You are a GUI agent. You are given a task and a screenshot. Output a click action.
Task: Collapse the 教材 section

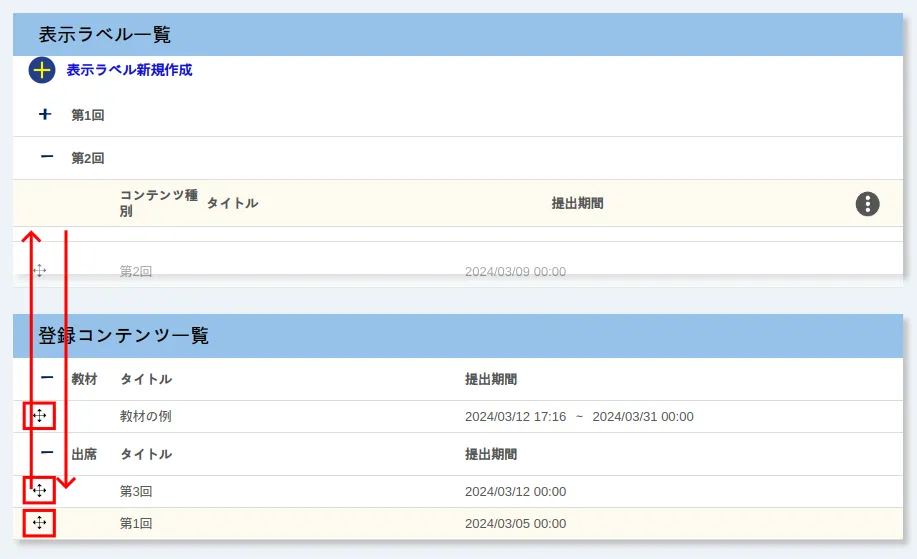(47, 379)
